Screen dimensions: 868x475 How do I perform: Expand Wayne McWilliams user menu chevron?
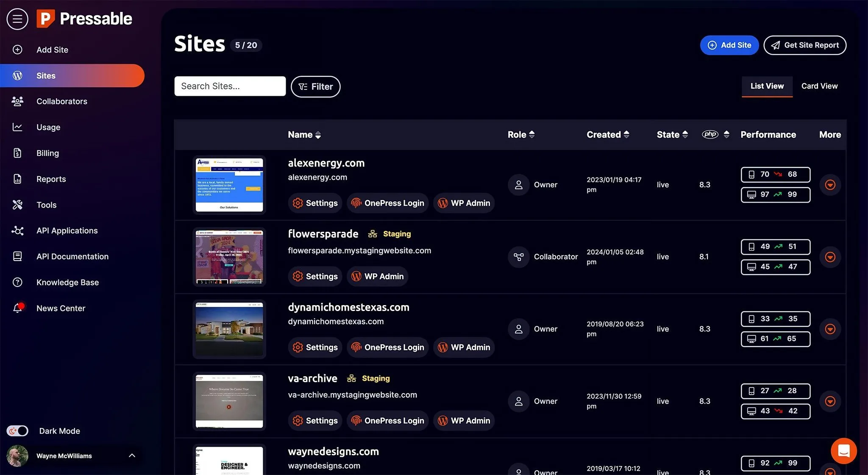(x=132, y=456)
